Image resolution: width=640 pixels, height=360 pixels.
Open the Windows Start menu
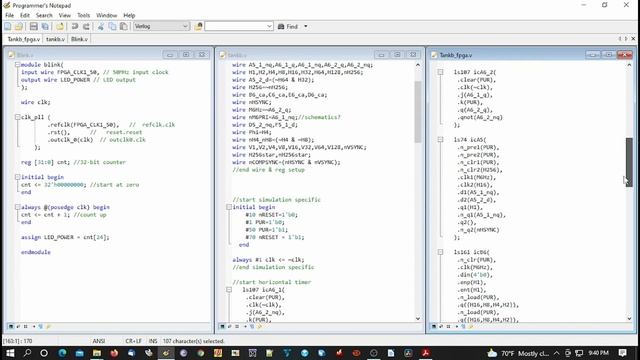pos(10,353)
